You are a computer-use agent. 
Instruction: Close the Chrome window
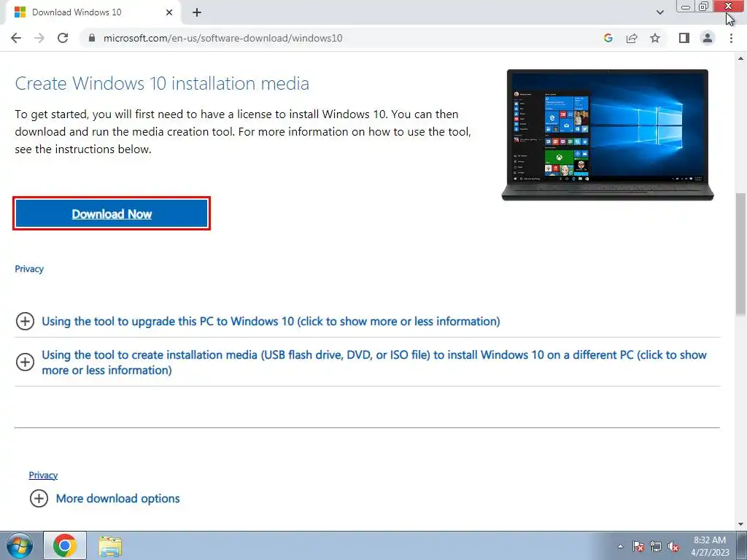[729, 7]
